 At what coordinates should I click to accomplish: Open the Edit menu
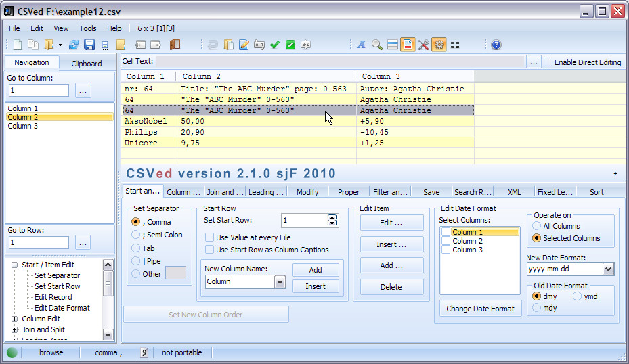[x=37, y=28]
